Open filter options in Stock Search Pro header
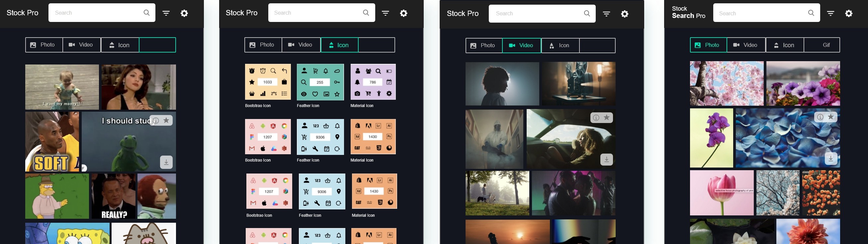This screenshot has width=868, height=244. (x=830, y=13)
